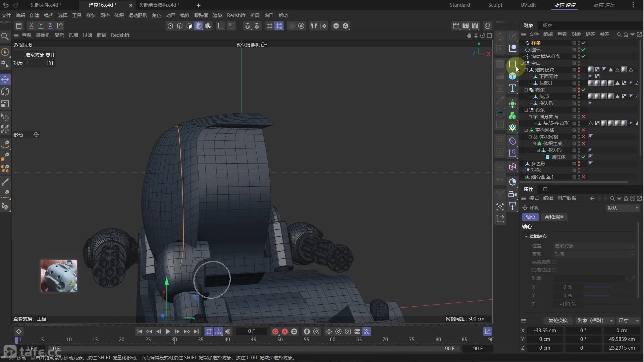The width and height of the screenshot is (644, 362).
Task: Collapse the 建模轴心 section
Action: tap(526, 236)
